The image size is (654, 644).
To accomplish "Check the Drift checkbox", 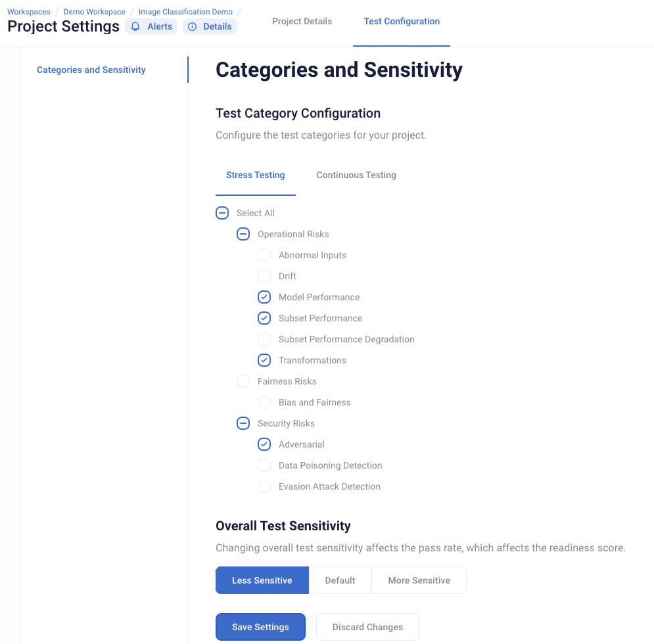I will (x=264, y=276).
